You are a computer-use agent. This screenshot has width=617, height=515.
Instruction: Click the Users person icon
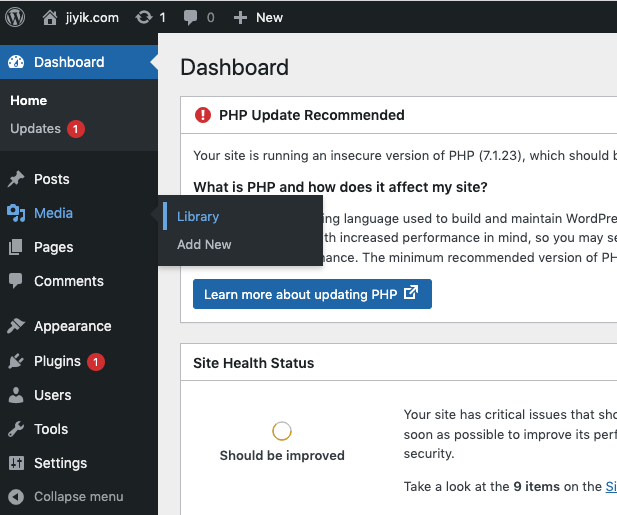point(16,395)
